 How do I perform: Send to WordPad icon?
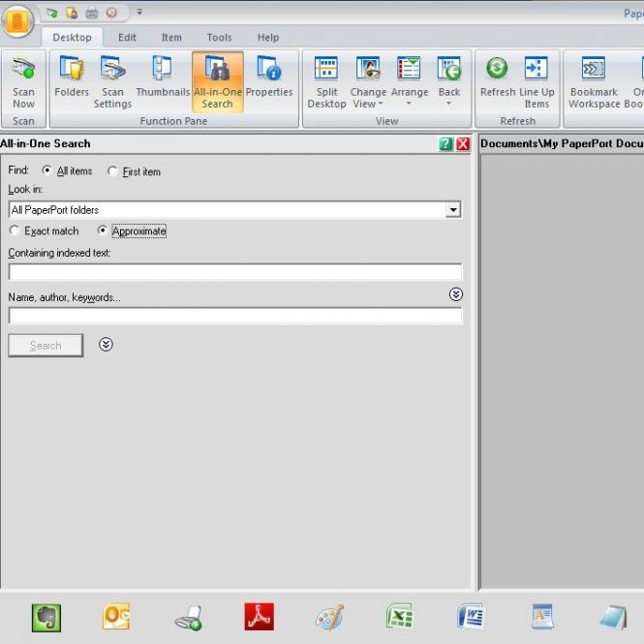pyautogui.click(x=542, y=616)
